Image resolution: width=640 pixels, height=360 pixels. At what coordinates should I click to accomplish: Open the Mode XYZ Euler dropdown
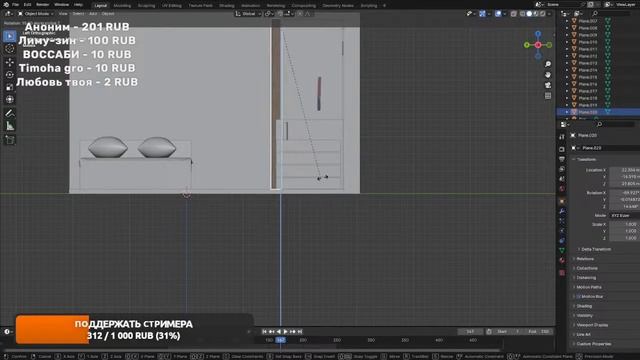(624, 216)
